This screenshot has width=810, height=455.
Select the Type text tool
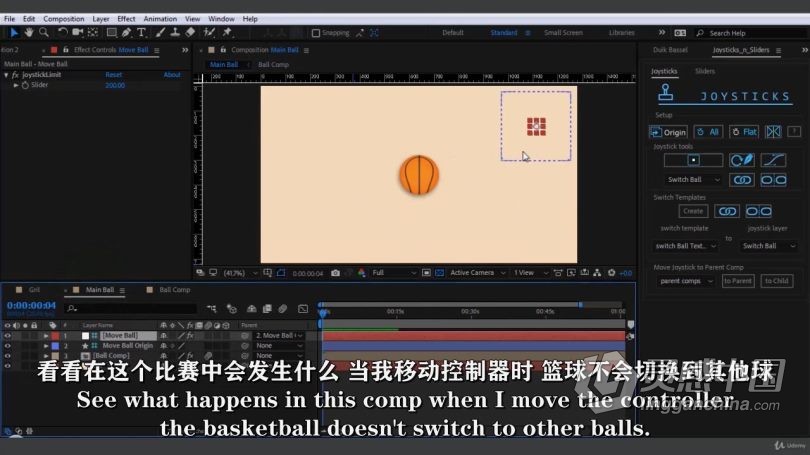coord(141,33)
